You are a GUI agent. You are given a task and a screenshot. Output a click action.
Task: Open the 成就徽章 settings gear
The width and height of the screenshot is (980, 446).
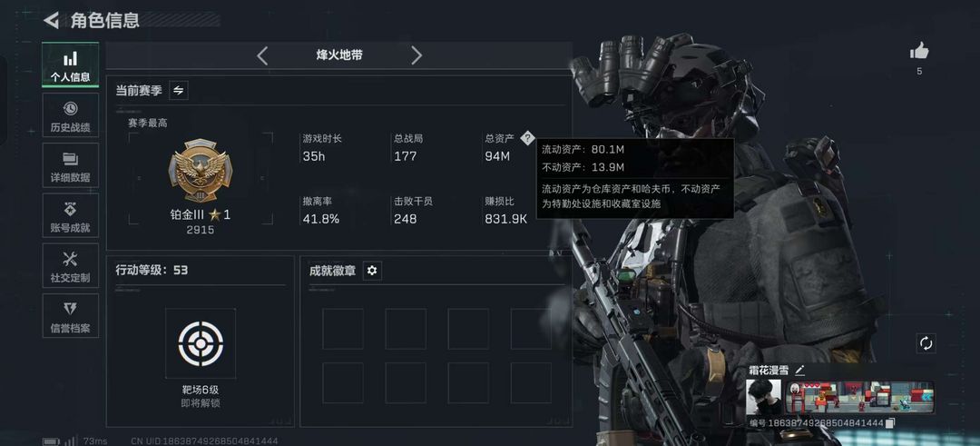click(x=373, y=271)
